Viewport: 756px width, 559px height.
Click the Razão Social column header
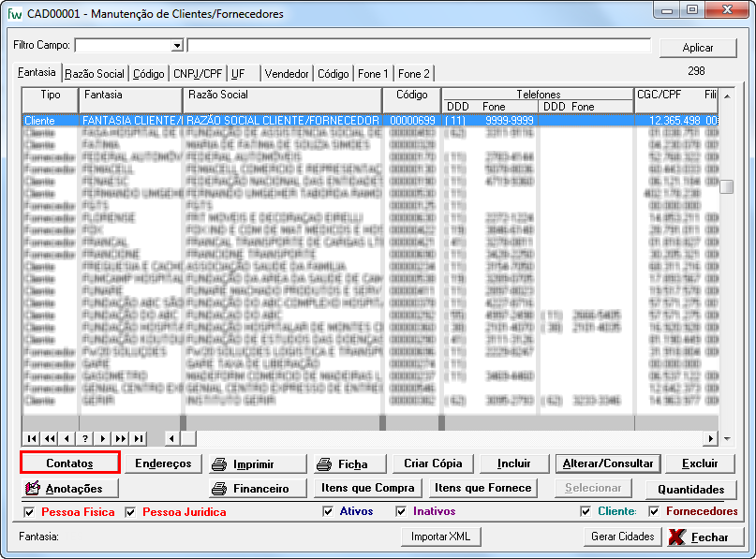click(x=283, y=100)
